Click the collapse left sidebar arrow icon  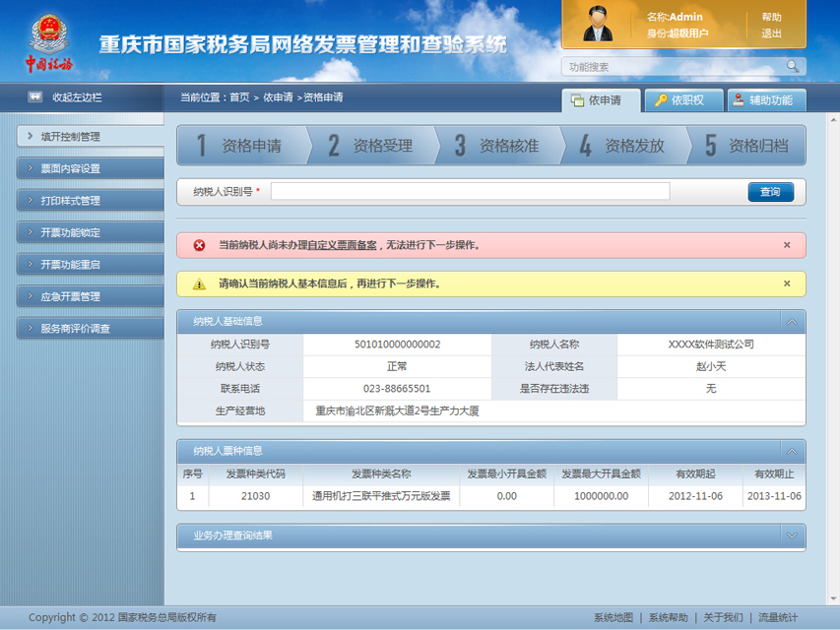(34, 97)
